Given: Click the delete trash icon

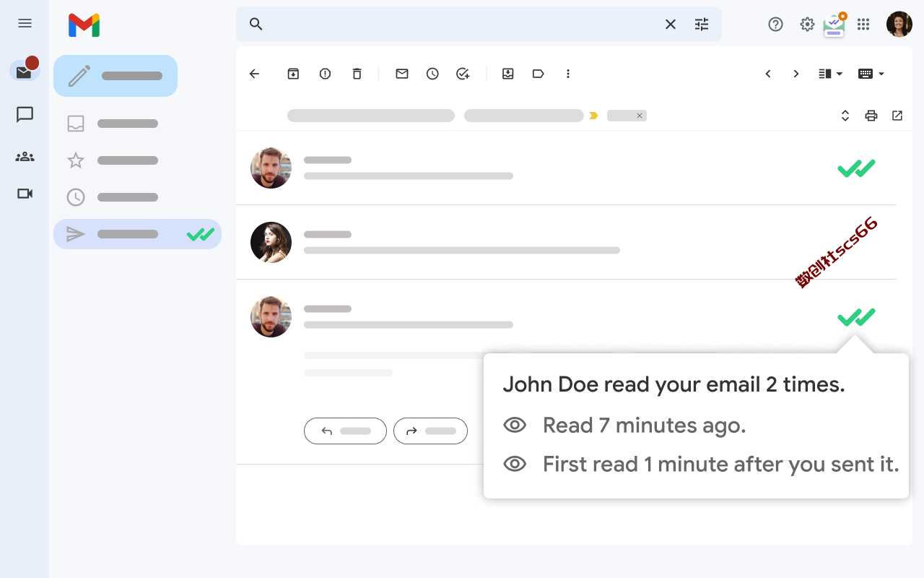Looking at the screenshot, I should [357, 74].
